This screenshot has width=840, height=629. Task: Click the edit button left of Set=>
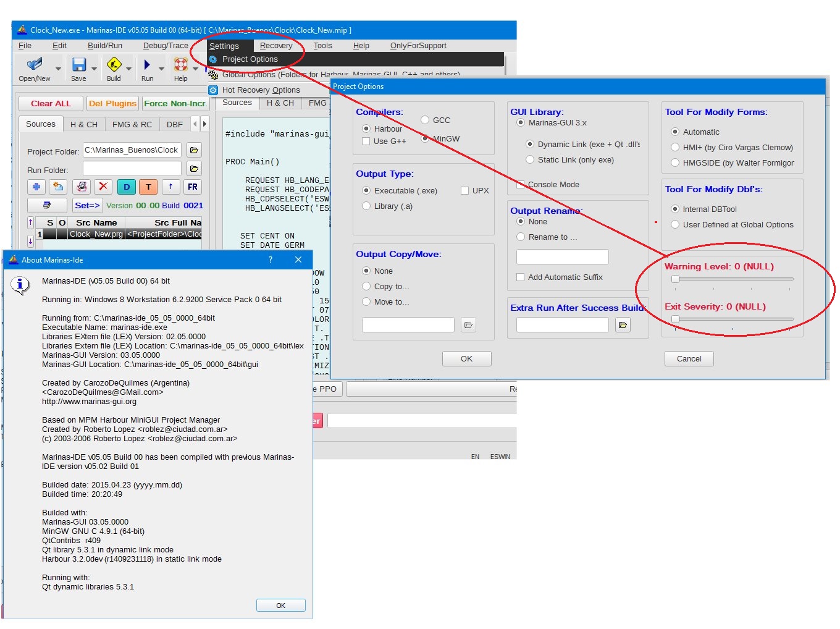click(47, 205)
